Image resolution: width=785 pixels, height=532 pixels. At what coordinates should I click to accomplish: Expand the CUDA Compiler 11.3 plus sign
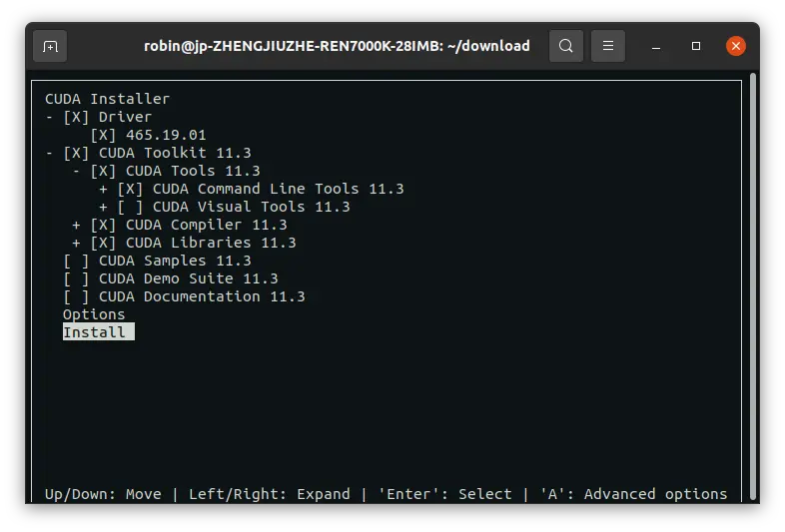point(76,226)
